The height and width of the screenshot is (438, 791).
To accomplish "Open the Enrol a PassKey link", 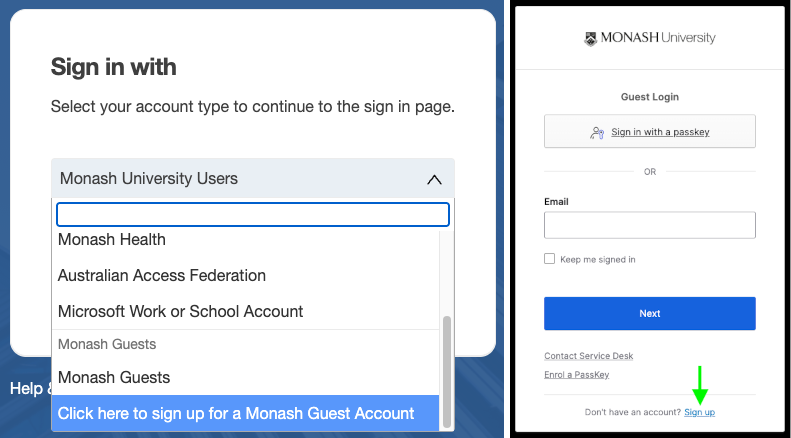I will [577, 374].
